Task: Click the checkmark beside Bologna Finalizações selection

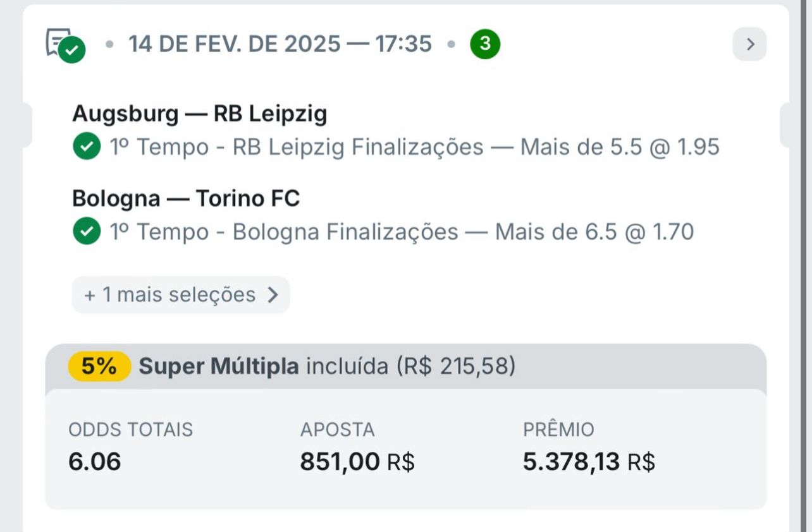Action: pos(87,232)
